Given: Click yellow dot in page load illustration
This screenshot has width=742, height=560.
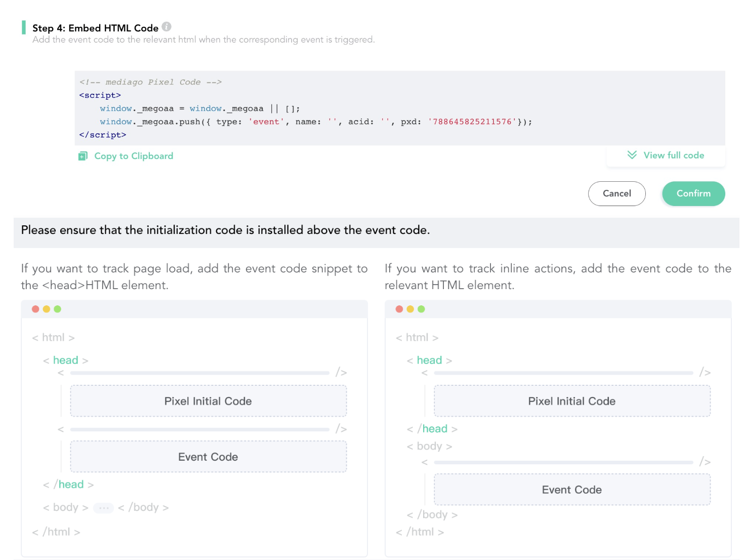Looking at the screenshot, I should coord(47,309).
